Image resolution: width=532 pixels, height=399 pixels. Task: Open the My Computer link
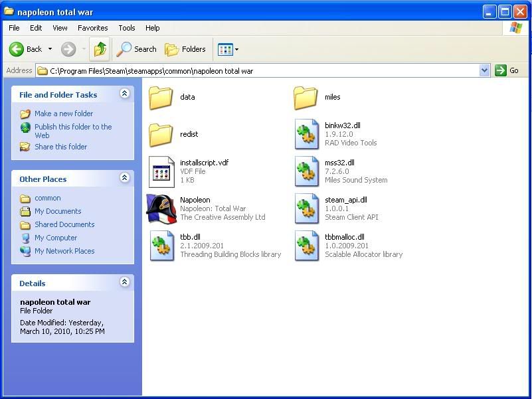tap(56, 238)
